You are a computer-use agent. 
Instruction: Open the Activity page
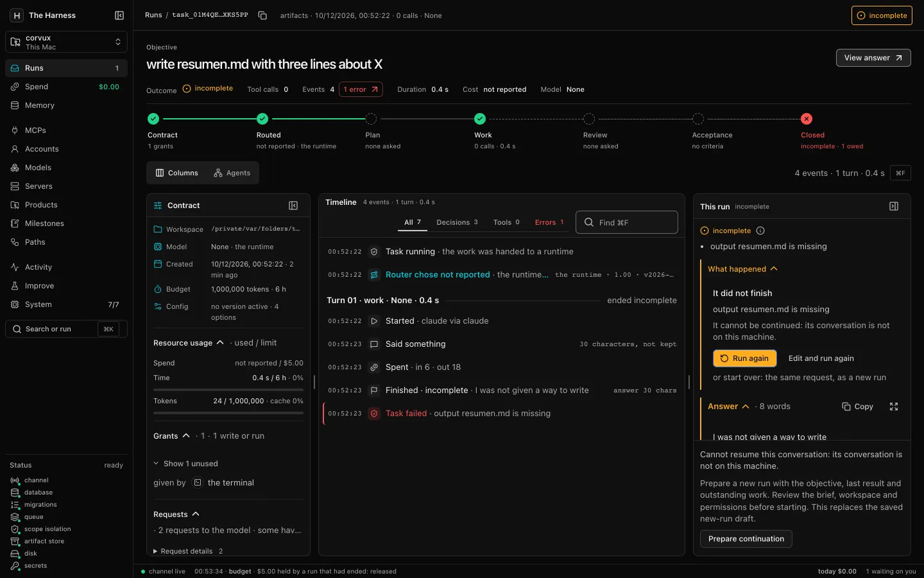click(x=66, y=267)
